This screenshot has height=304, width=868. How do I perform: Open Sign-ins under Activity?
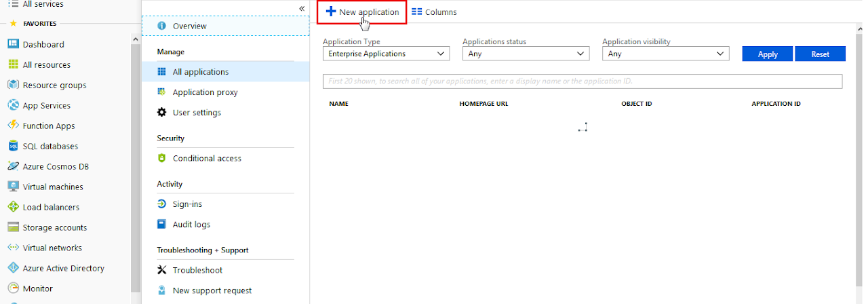point(226,204)
